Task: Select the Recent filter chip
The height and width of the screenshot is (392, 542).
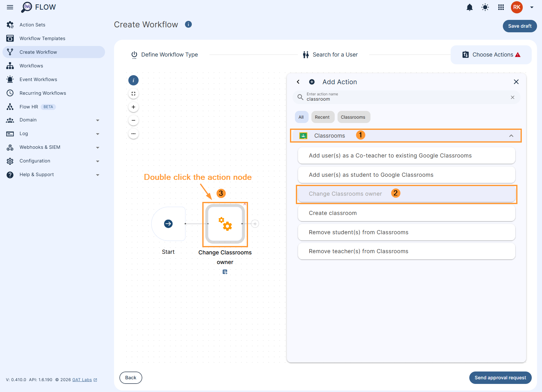Action: (x=322, y=117)
